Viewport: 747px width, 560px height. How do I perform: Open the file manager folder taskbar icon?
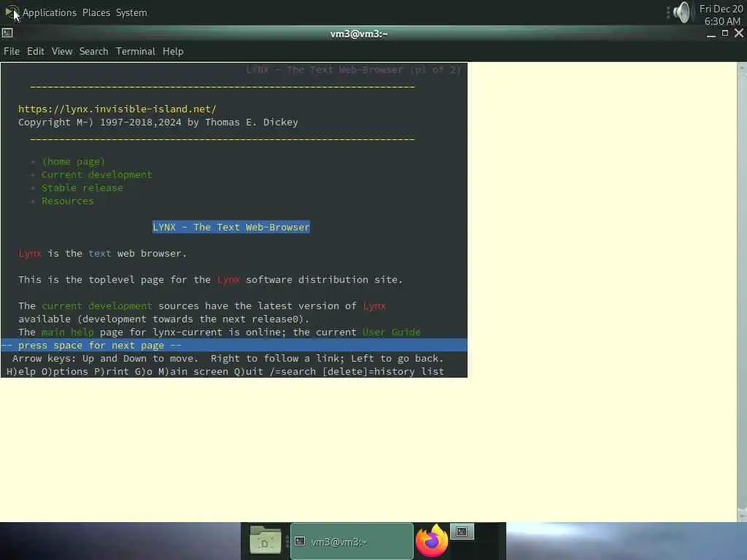266,540
